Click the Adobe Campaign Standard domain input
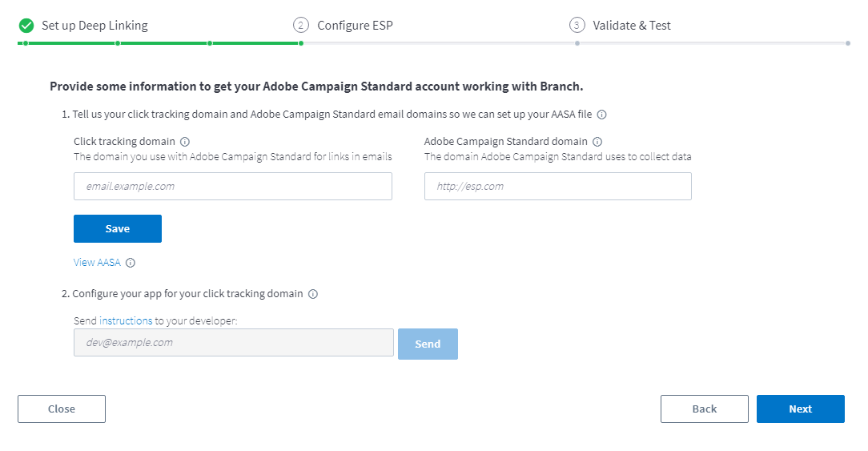868x451 pixels. [557, 186]
